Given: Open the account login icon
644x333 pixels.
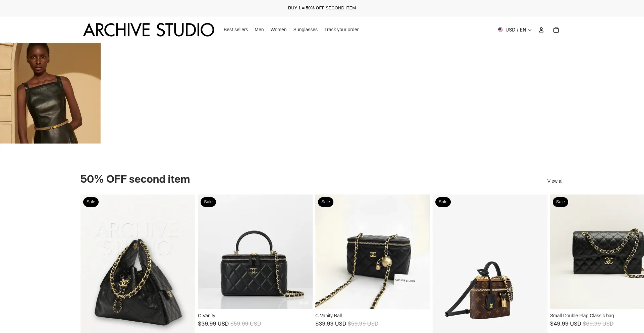Looking at the screenshot, I should click(x=541, y=30).
